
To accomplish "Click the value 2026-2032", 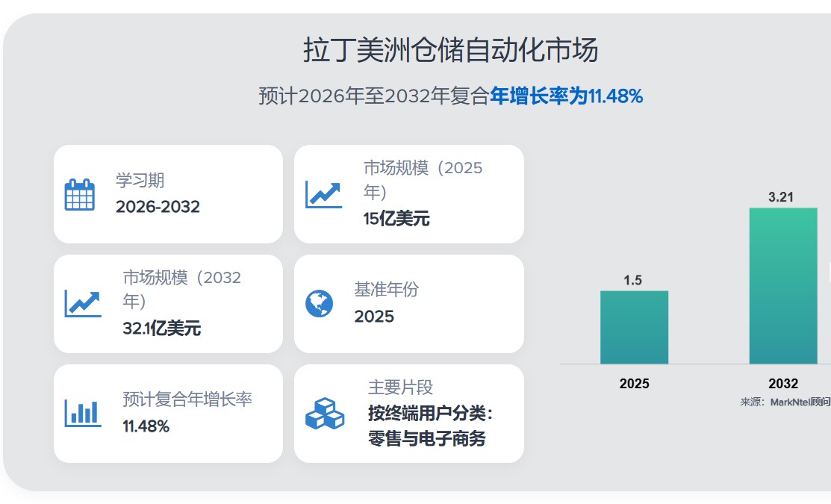I will [x=158, y=207].
